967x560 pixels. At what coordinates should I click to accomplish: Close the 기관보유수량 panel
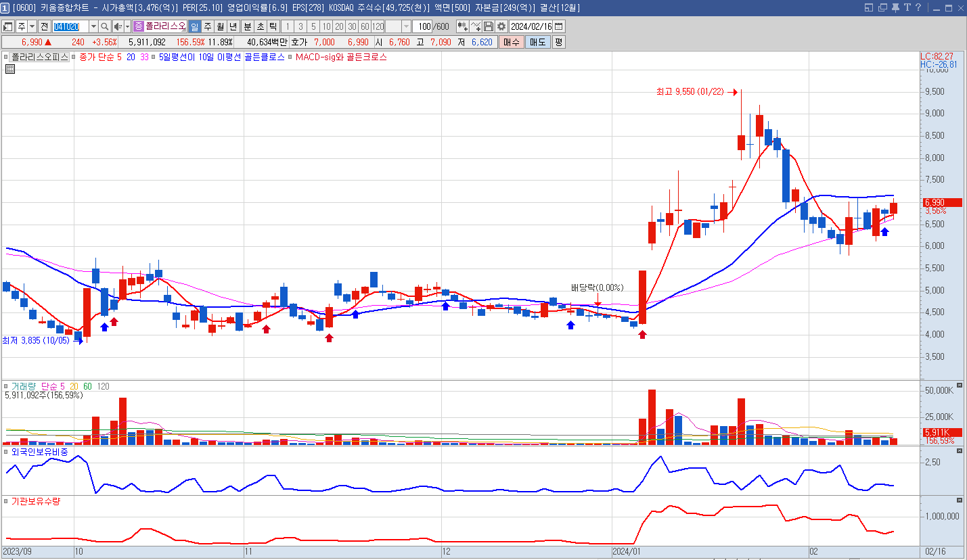click(x=959, y=500)
